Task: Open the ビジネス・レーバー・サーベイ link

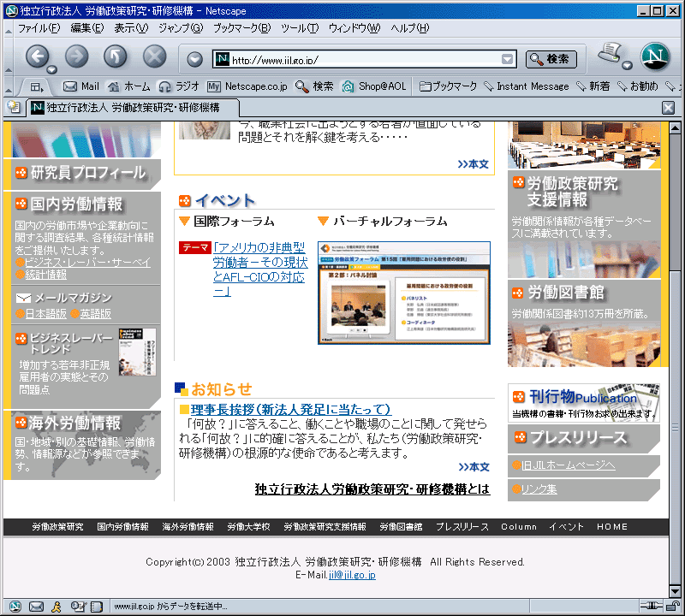Action: tap(87, 263)
